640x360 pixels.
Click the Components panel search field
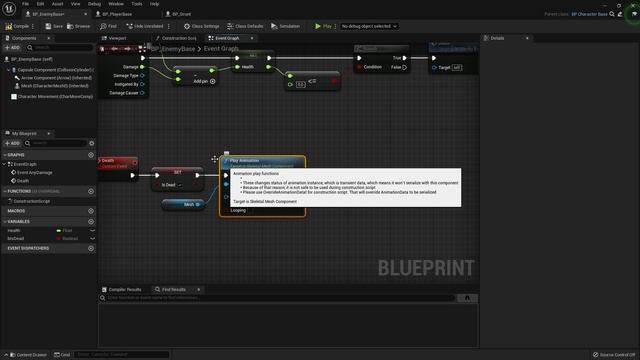coord(60,48)
